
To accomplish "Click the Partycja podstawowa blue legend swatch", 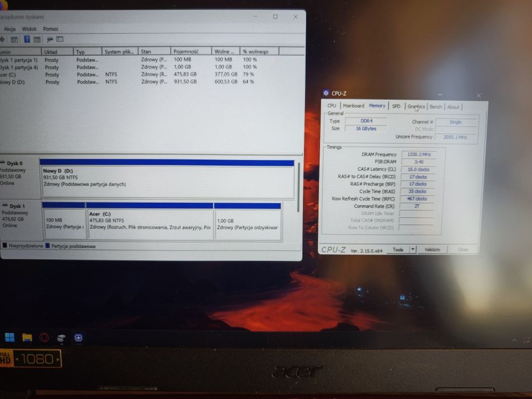I will tap(47, 245).
